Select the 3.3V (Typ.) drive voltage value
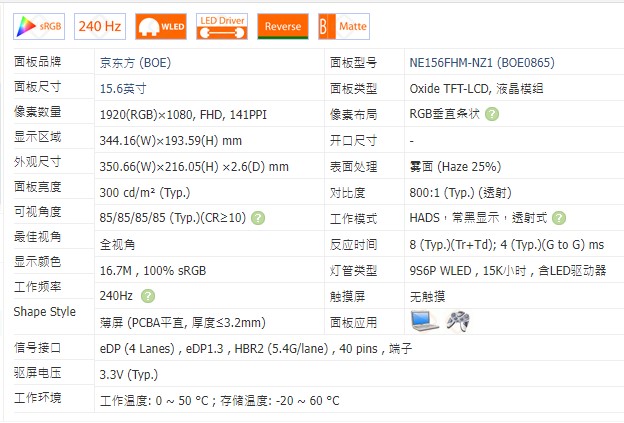This screenshot has height=423, width=624. pyautogui.click(x=129, y=374)
